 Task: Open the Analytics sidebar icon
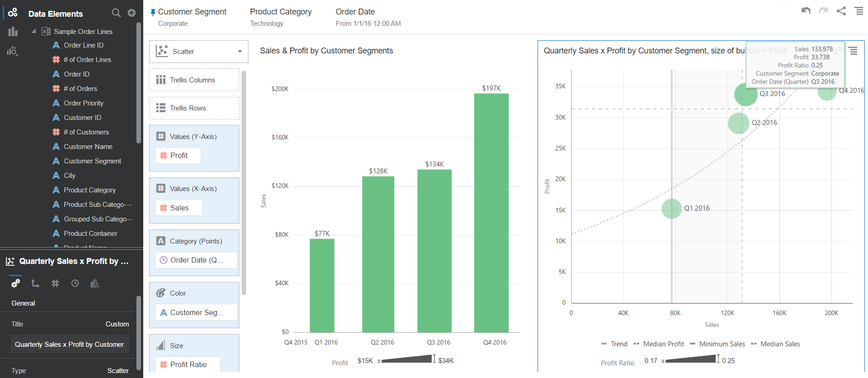click(x=13, y=51)
